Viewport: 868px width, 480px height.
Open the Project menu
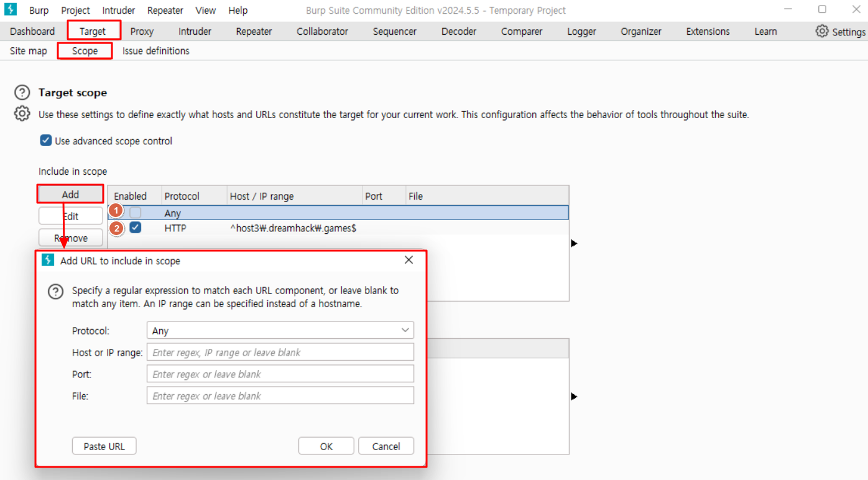(75, 11)
